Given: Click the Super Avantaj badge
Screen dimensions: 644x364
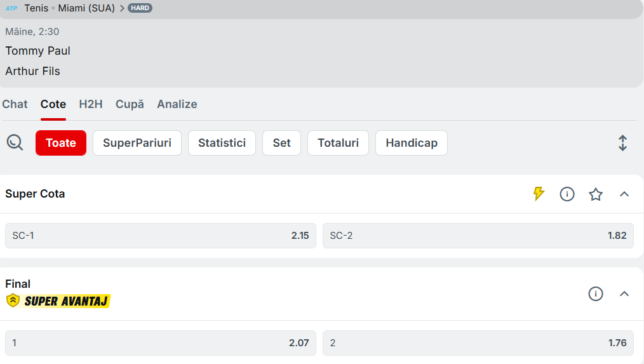Looking at the screenshot, I should [58, 301].
